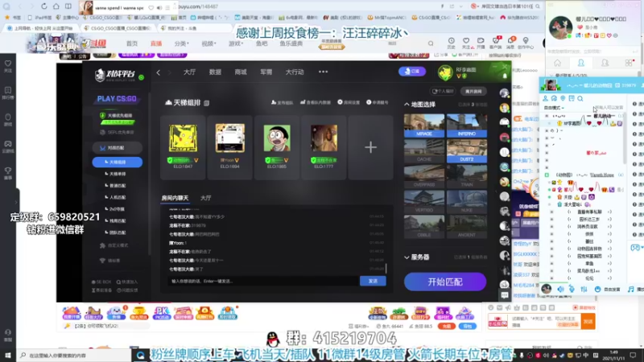The image size is (644, 362).
Task: Click the copy icon beside 天梯组排 title
Action: coord(207,103)
